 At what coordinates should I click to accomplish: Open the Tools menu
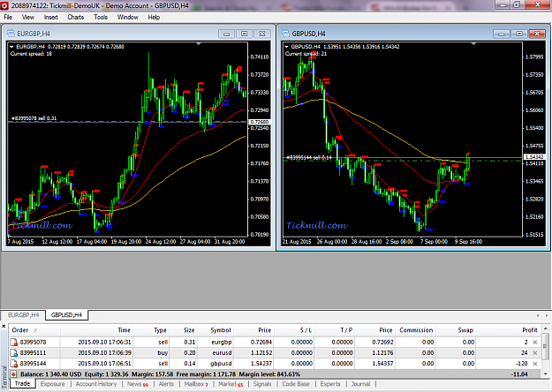(x=101, y=18)
